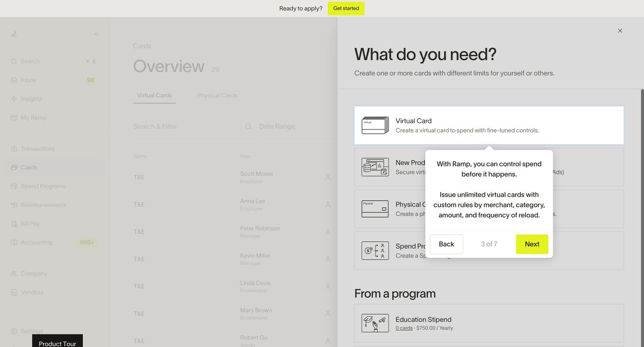This screenshot has width=644, height=347.
Task: Click the Search magnifier icon in the sidebar
Action: (x=14, y=61)
